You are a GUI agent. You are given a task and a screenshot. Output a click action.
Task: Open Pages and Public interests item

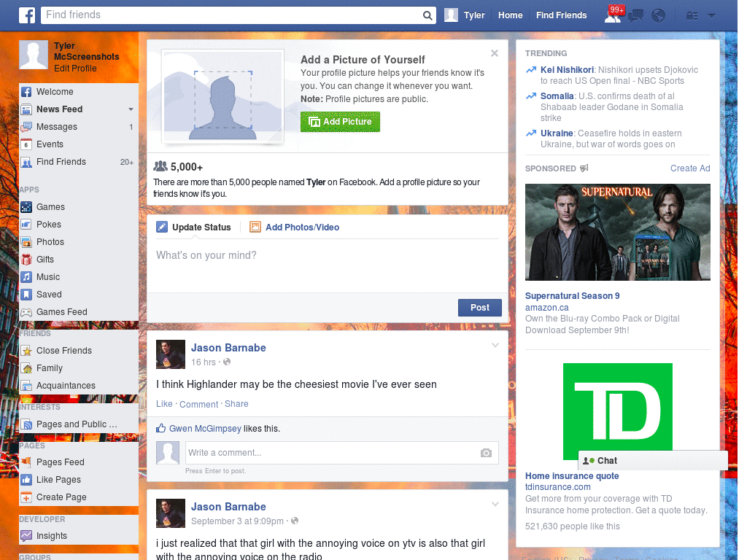point(79,424)
